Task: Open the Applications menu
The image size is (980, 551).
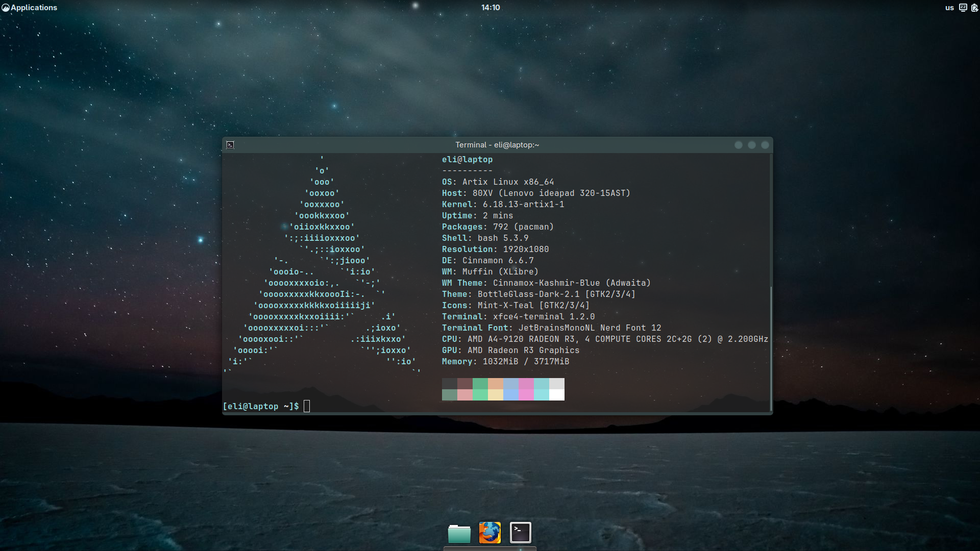Action: [x=34, y=8]
